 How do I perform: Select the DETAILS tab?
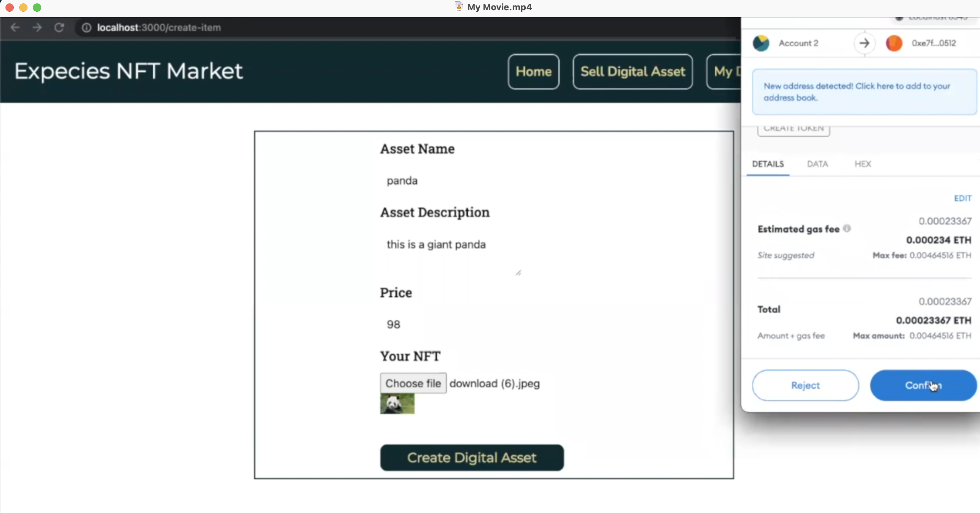coord(768,164)
